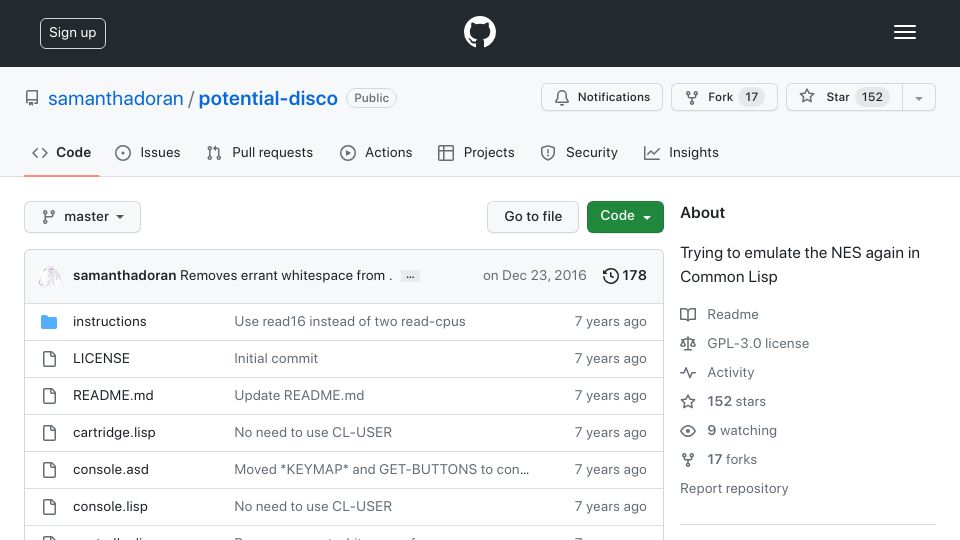Click the console.lisp file icon
This screenshot has height=540, width=960.
[50, 507]
